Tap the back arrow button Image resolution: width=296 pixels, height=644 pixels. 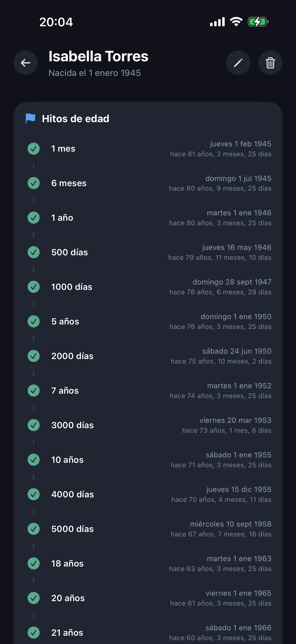pos(26,63)
